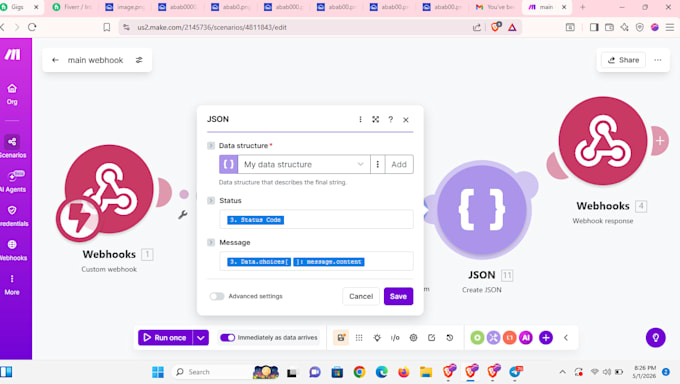Open help for the JSON module

(391, 119)
